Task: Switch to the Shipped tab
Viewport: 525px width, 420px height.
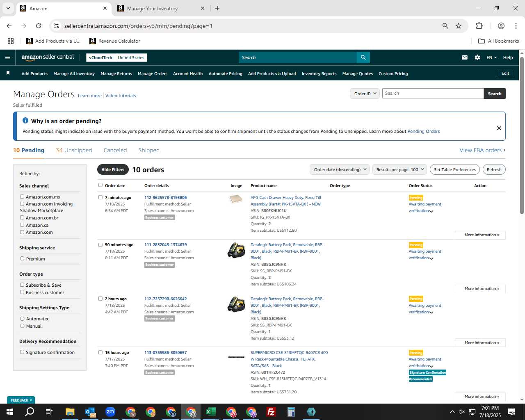Action: [149, 150]
